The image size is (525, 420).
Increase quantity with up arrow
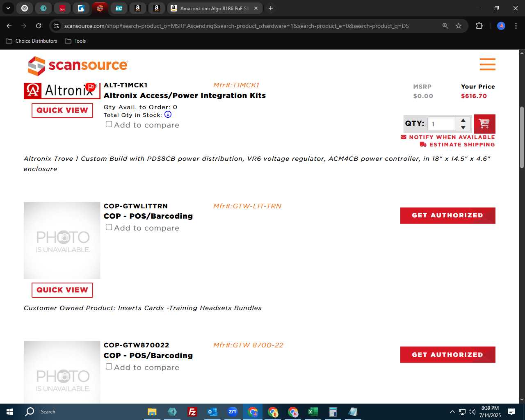(x=463, y=120)
